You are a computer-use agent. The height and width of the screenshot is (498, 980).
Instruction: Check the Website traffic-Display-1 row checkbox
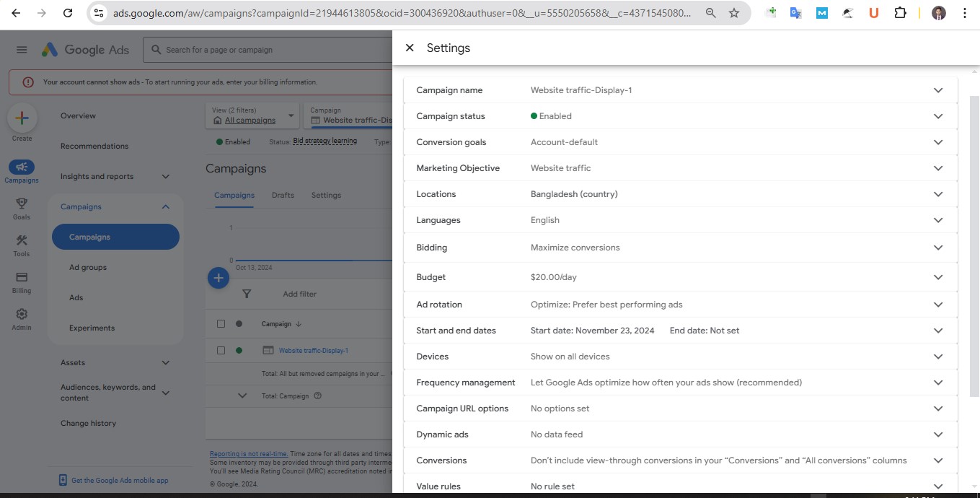click(x=221, y=351)
